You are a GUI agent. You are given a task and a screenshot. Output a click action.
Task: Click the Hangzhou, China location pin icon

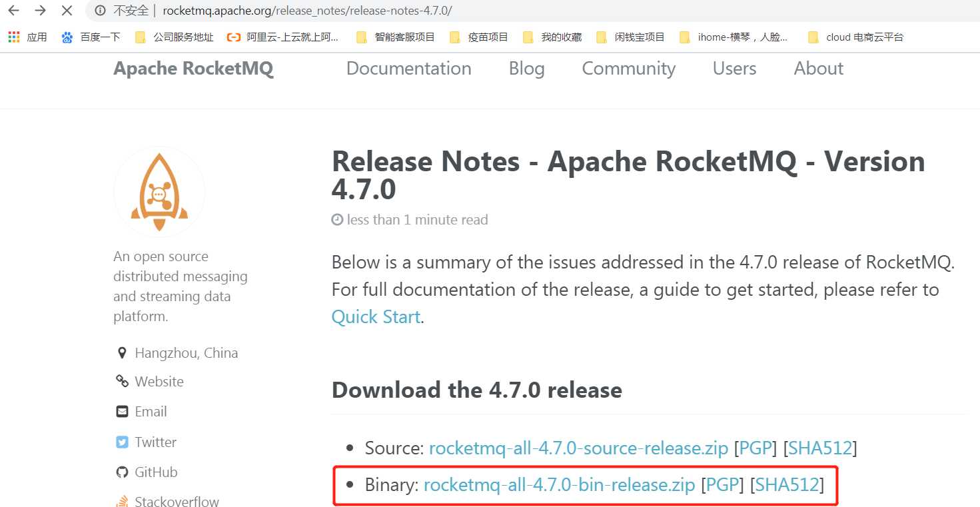[x=122, y=353]
